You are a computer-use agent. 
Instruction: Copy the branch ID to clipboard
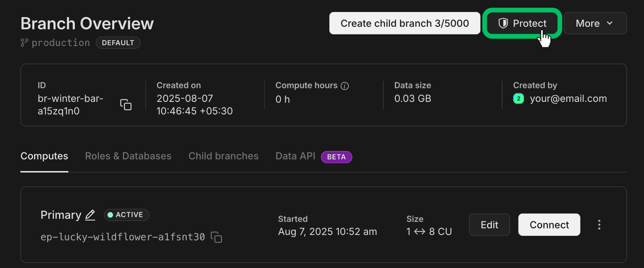126,105
